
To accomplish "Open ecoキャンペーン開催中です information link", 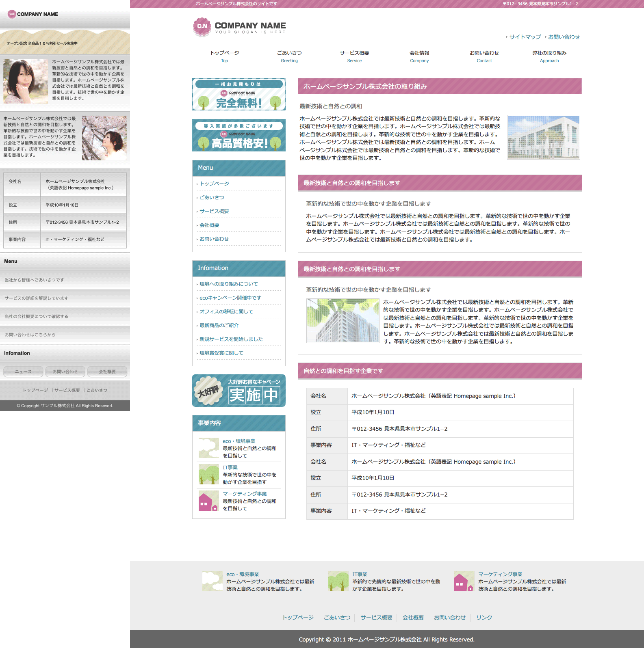I will tap(230, 298).
